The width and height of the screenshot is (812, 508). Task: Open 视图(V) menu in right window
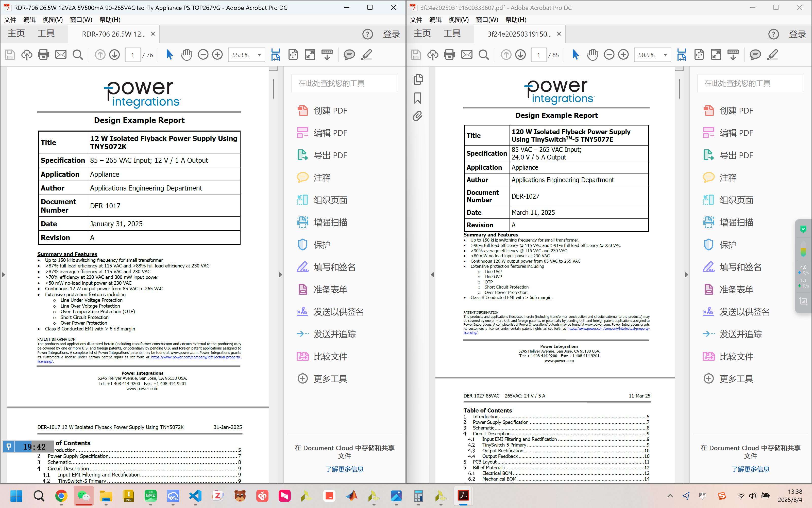(458, 20)
